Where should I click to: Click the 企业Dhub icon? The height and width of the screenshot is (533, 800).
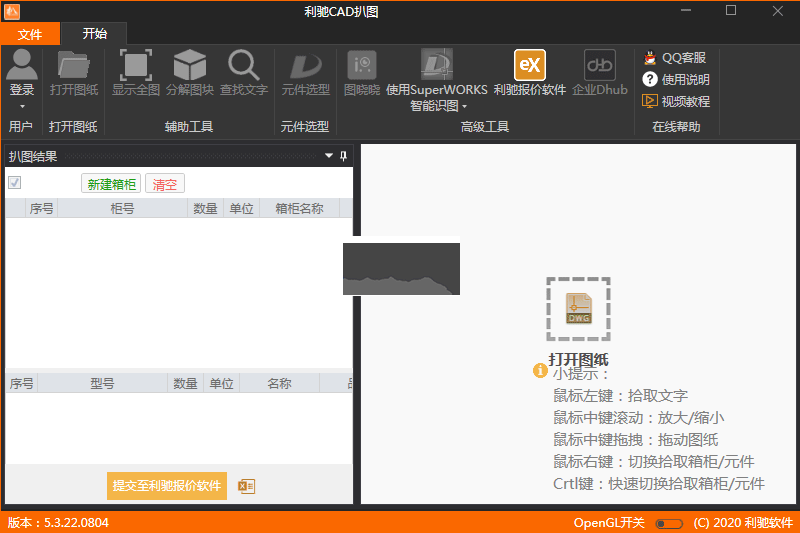coord(599,66)
